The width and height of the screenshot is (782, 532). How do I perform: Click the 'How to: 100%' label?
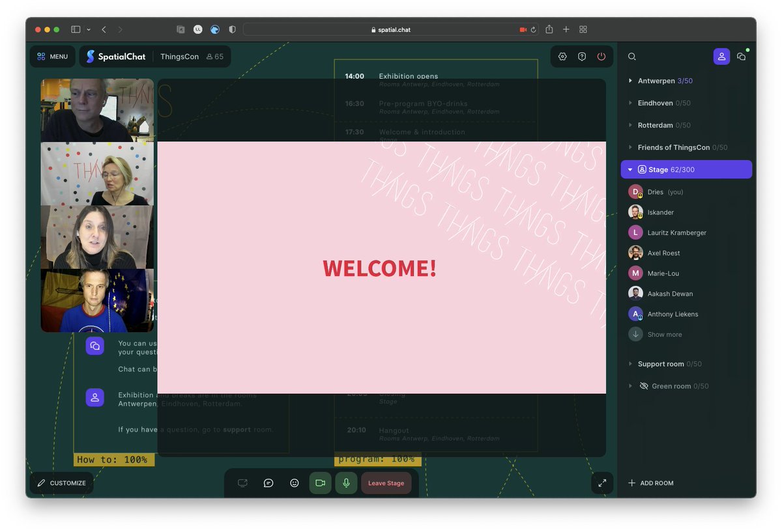[x=113, y=460]
